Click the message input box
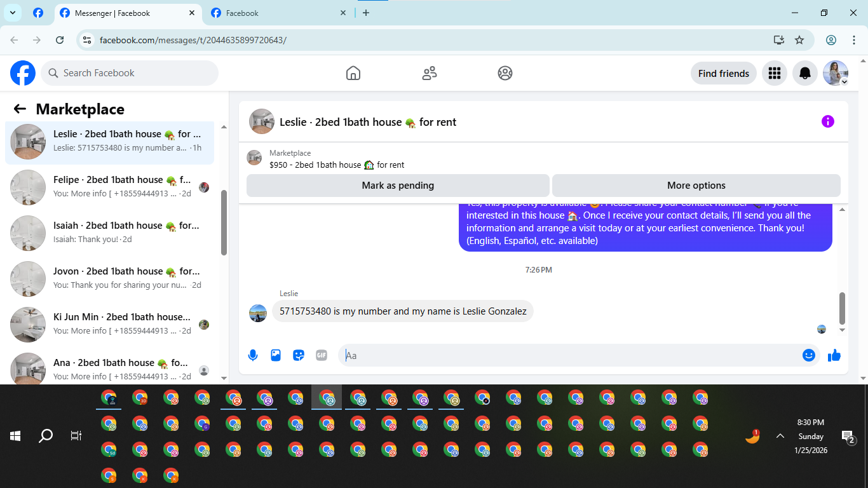 (570, 355)
